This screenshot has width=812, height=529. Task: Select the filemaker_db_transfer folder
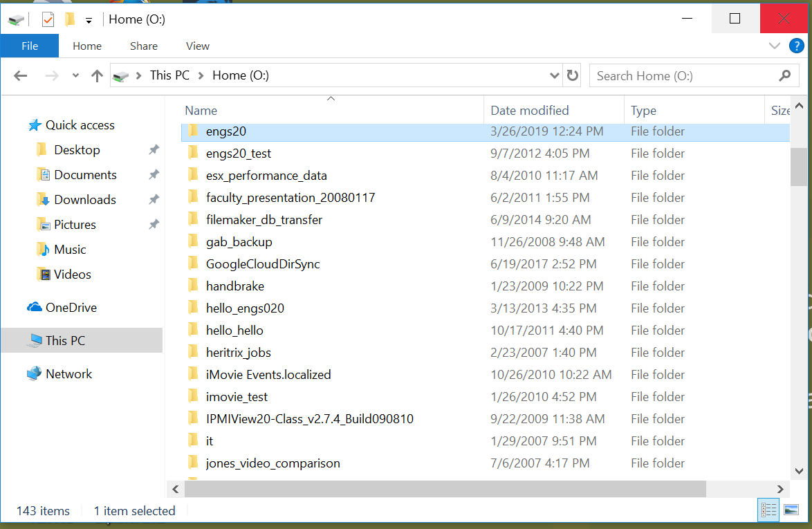pyautogui.click(x=486, y=220)
